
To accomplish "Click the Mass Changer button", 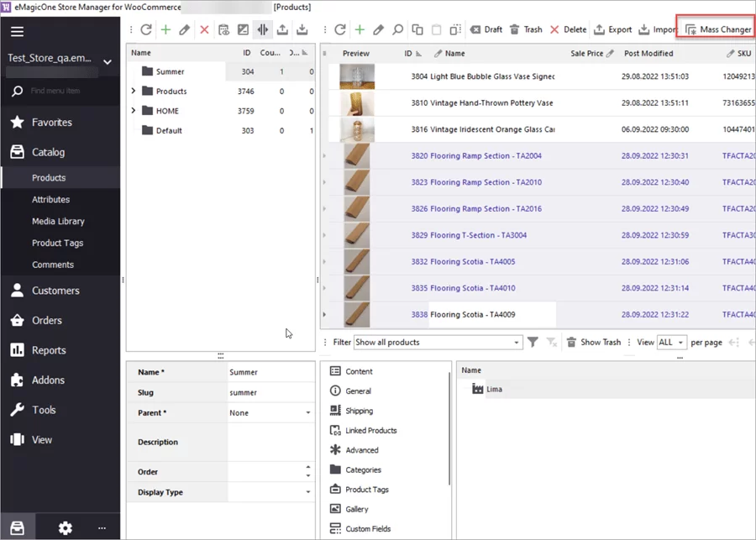I will (x=716, y=29).
